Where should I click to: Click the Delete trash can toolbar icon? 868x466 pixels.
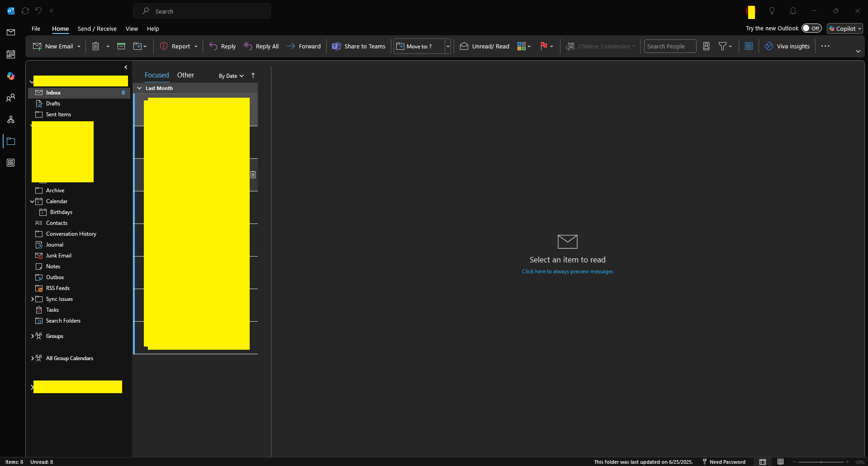[96, 46]
